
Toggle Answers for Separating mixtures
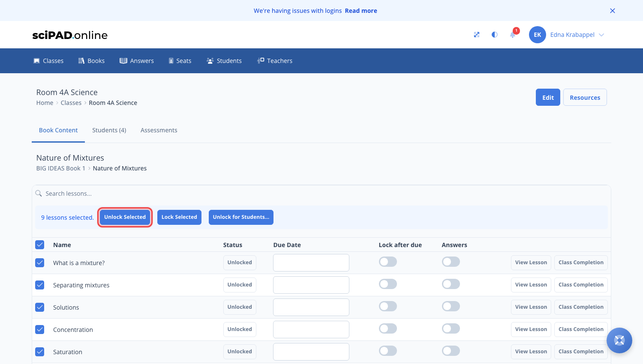coord(451,284)
